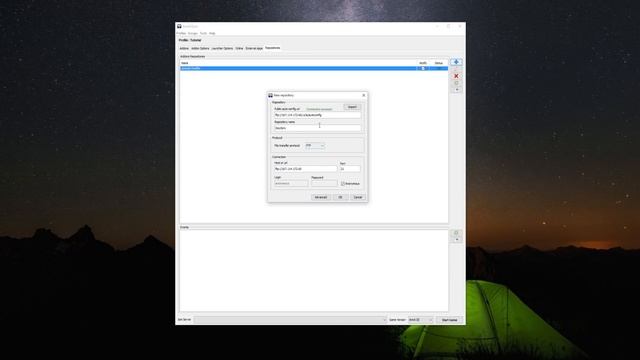Click the Advanced button
The height and width of the screenshot is (360, 640).
pyautogui.click(x=321, y=197)
